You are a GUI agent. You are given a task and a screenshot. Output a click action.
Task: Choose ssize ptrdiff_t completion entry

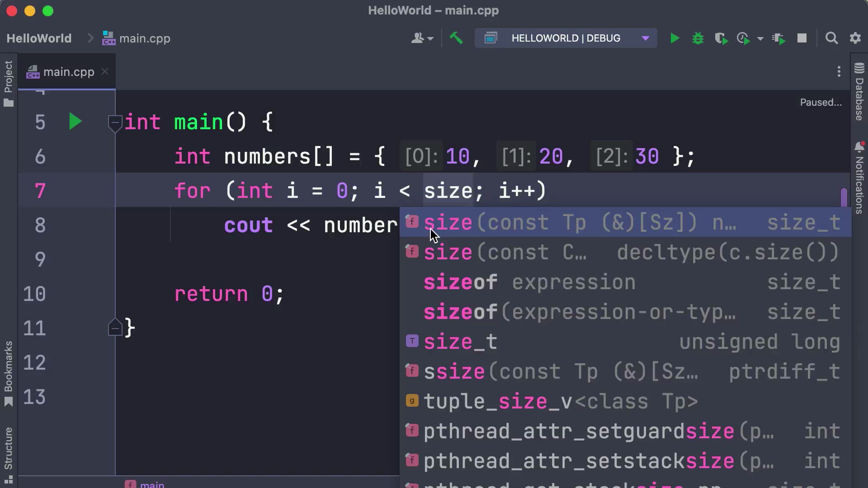coord(625,371)
